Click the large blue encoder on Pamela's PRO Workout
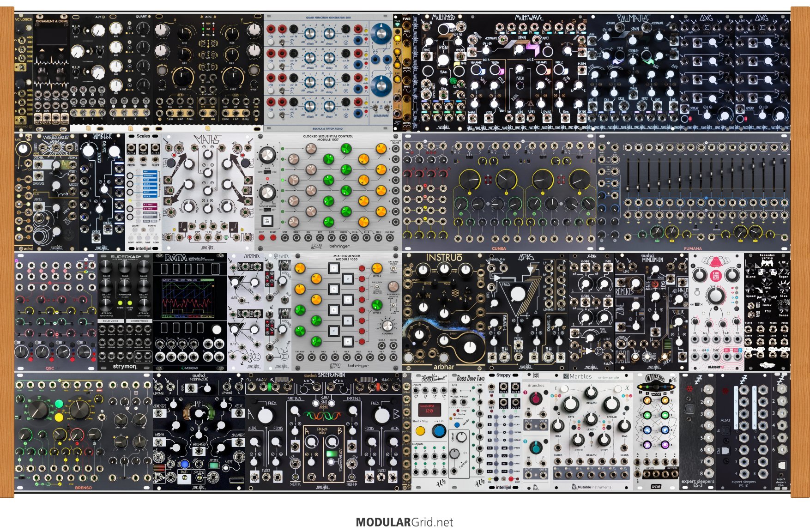Viewport: 810px width, 532px height. tap(439, 431)
